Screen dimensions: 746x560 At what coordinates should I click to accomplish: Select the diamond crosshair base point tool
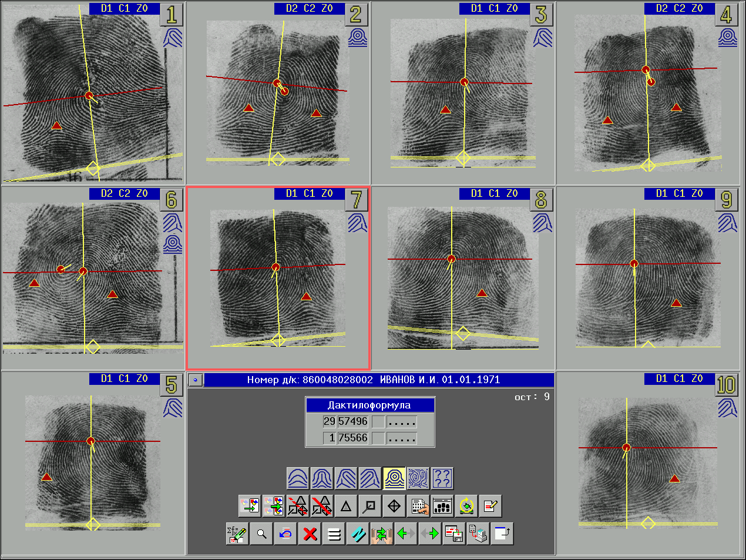(394, 505)
